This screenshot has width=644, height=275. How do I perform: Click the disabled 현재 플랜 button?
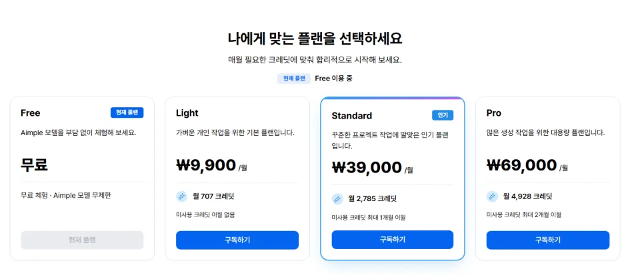[82, 240]
